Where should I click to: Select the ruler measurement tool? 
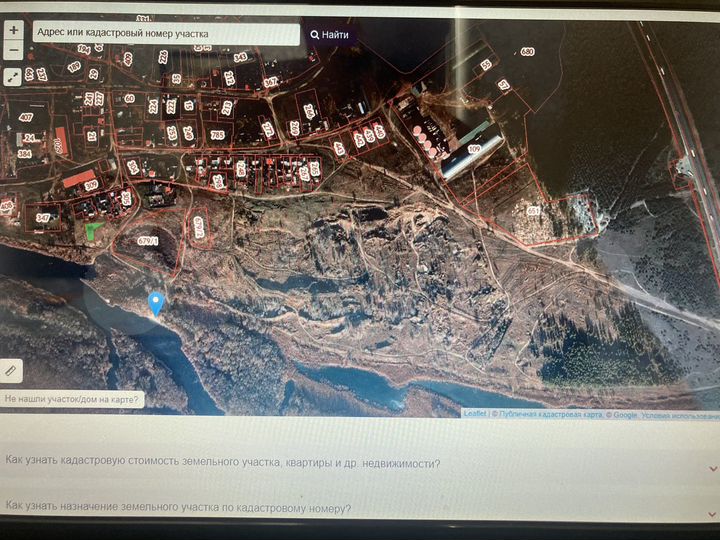pos(11,370)
